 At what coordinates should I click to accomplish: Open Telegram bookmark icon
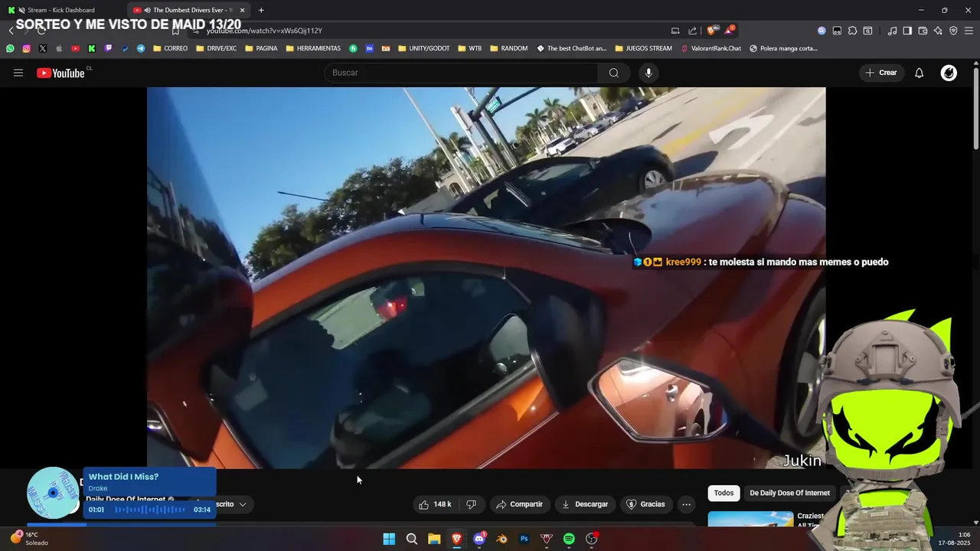point(141,48)
